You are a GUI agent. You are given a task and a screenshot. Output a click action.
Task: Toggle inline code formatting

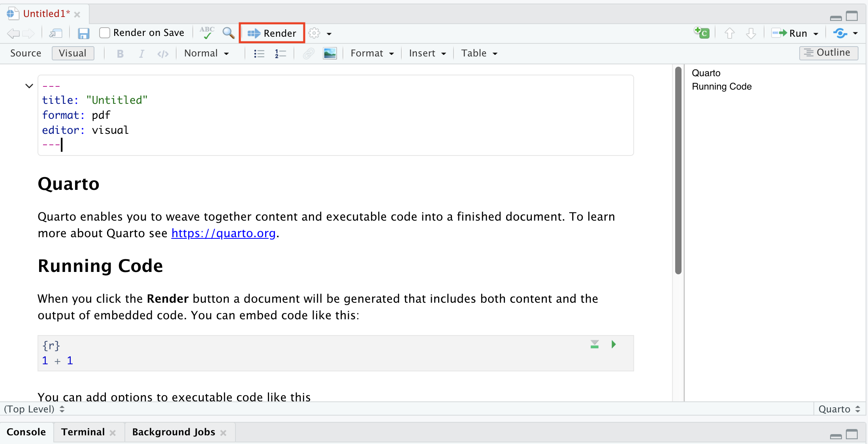point(163,54)
